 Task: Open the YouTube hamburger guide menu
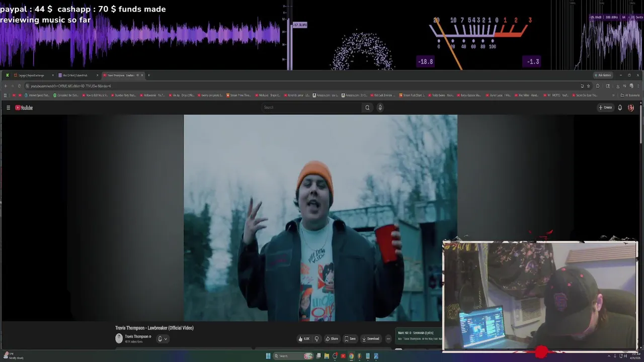[8, 108]
